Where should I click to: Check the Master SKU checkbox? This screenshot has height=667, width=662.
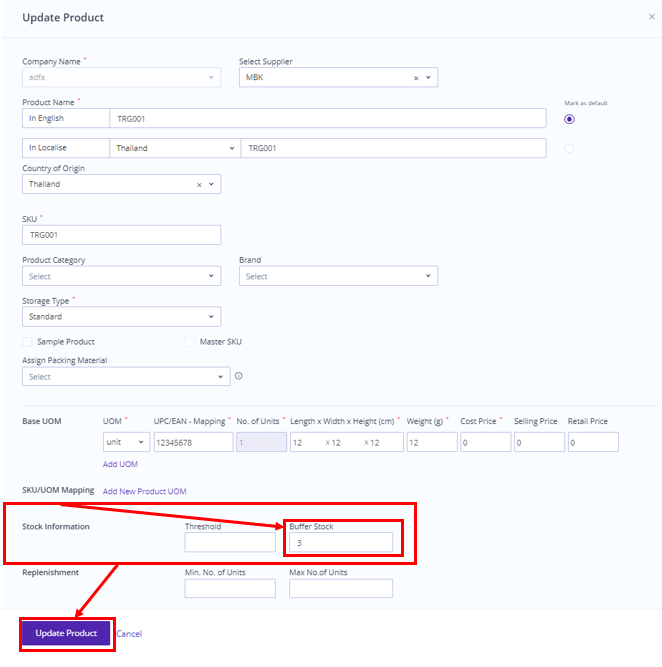click(190, 342)
